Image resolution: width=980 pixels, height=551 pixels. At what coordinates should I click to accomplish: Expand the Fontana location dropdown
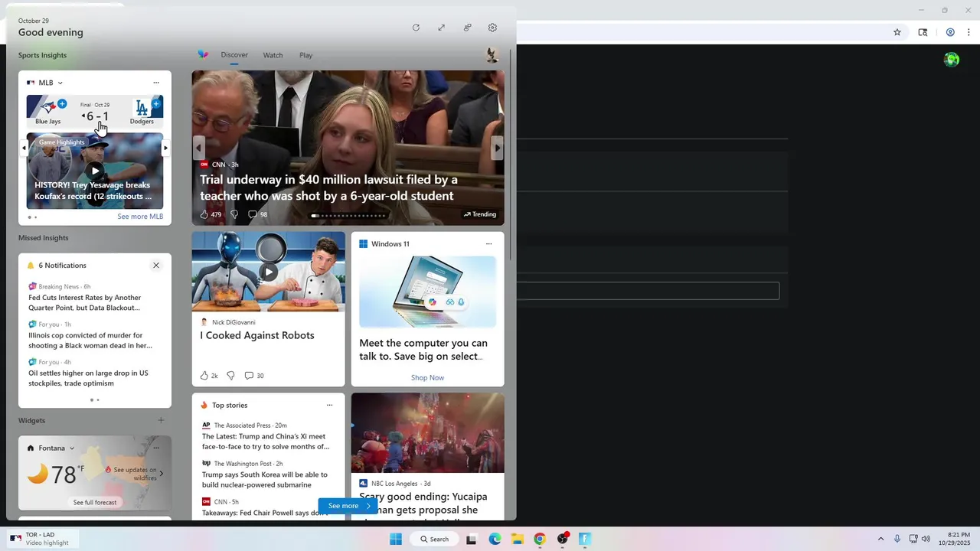click(72, 448)
